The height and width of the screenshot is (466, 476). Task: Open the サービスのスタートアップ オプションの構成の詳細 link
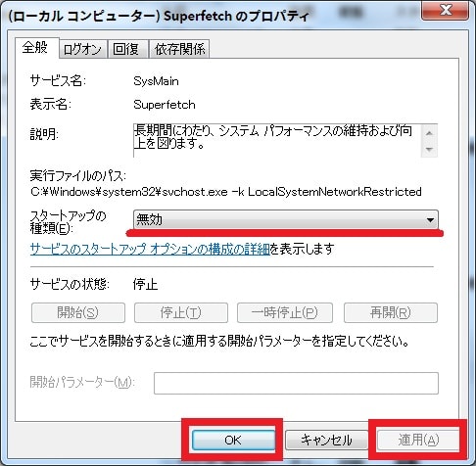[150, 249]
